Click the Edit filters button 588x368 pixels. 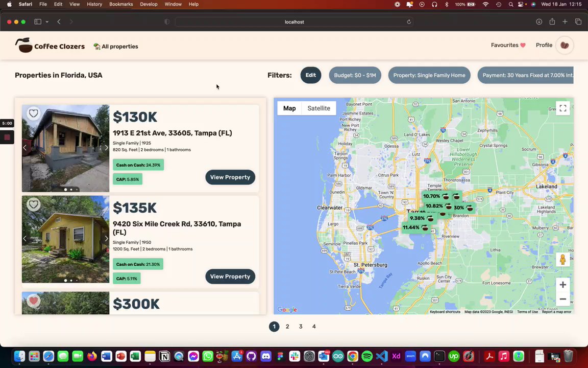(x=310, y=75)
